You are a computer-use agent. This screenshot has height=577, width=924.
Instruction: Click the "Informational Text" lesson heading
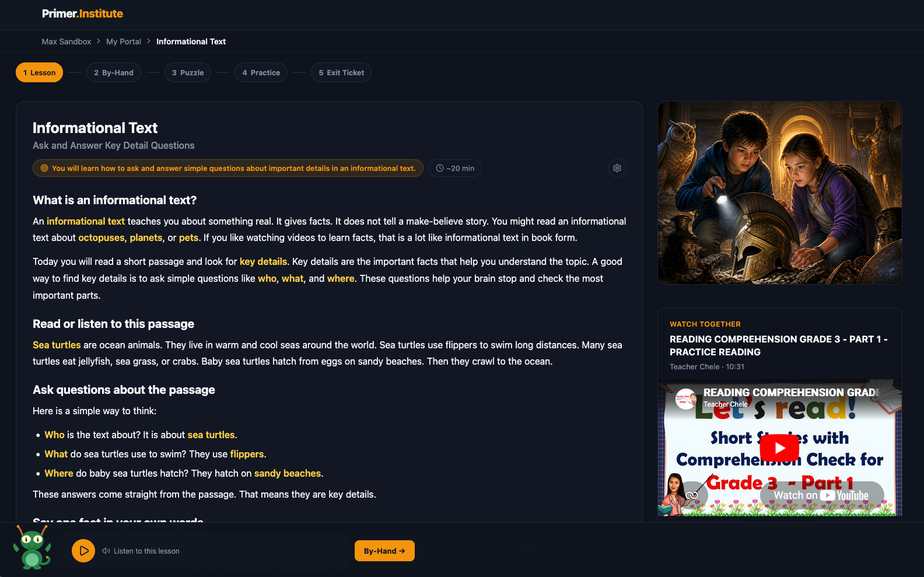tap(95, 128)
